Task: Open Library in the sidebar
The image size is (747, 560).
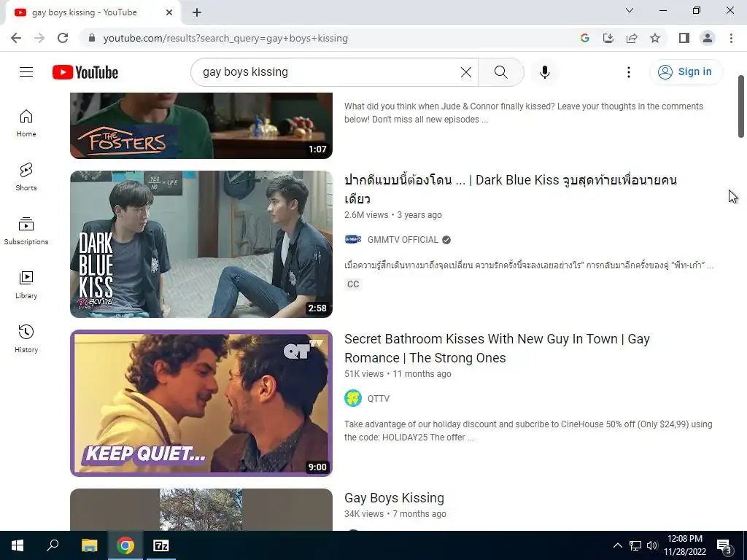Action: click(x=26, y=285)
